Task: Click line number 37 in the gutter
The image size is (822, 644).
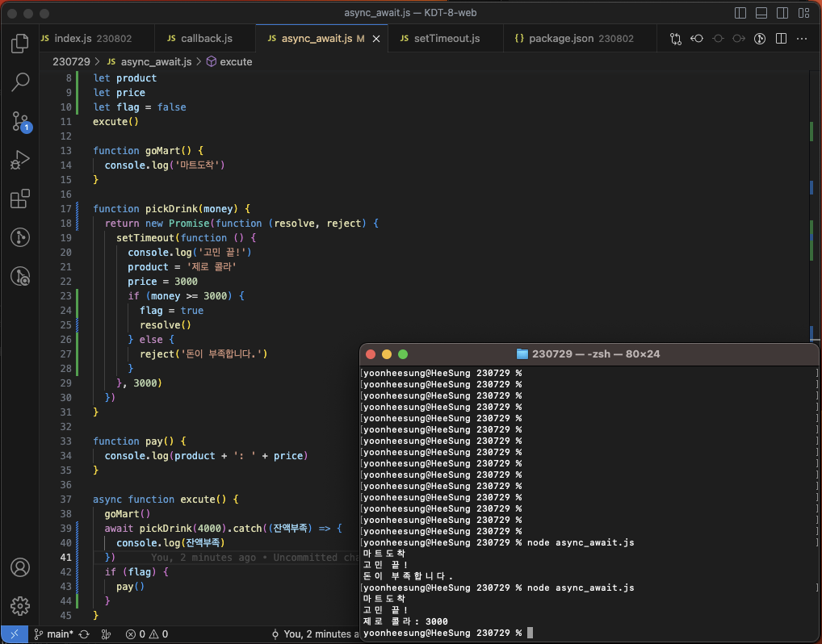Action: (x=65, y=500)
